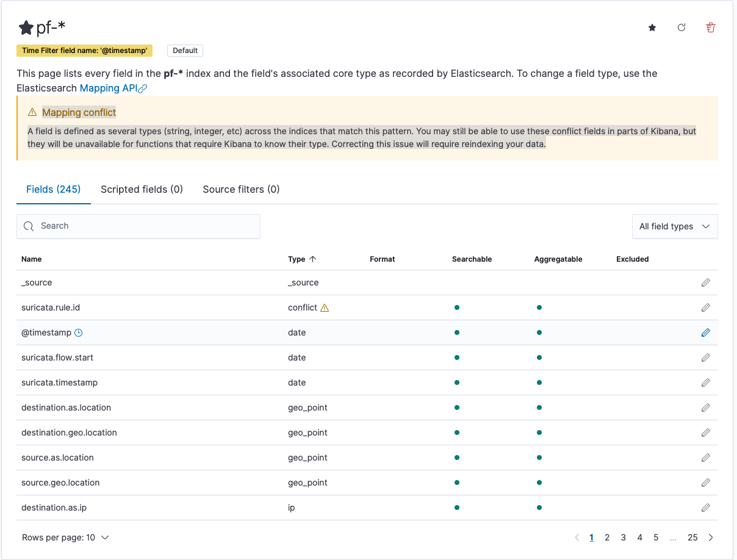Switch to the Source filters tab
Screen dimensions: 737x560
coord(241,189)
